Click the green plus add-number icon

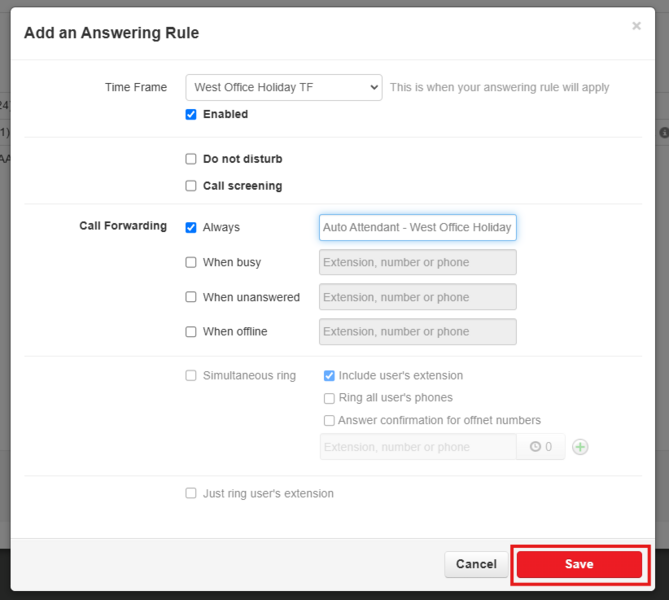pyautogui.click(x=580, y=447)
